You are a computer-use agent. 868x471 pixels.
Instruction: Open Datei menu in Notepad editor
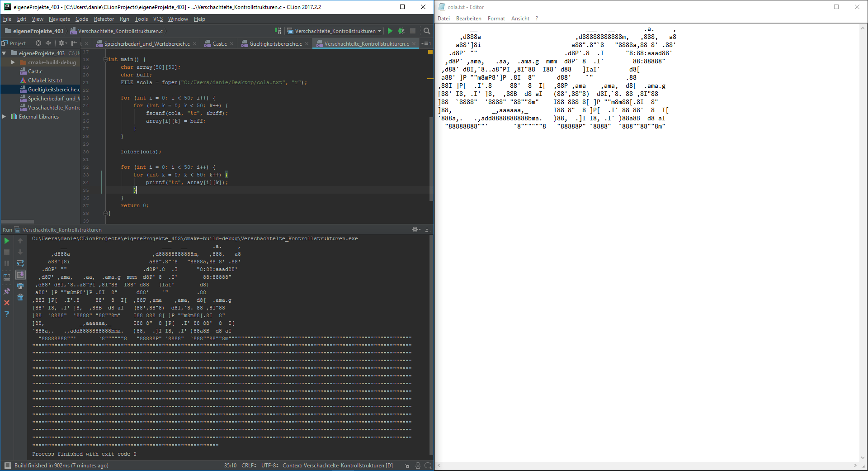point(443,19)
